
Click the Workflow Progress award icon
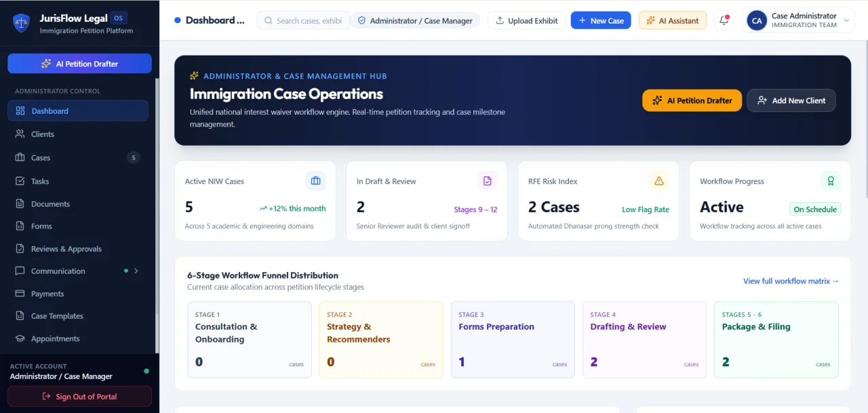tap(831, 181)
